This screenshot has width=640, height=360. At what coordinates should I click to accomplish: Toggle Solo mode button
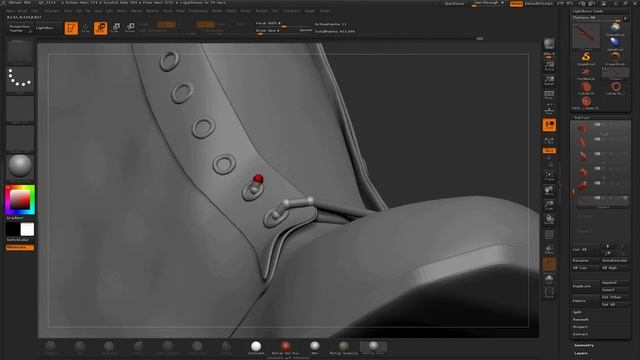point(549,279)
